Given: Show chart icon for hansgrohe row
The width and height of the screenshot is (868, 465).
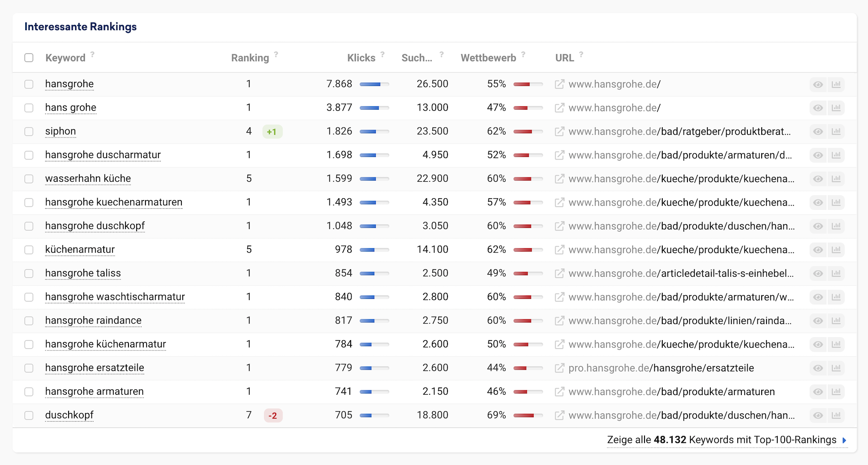Looking at the screenshot, I should click(836, 84).
